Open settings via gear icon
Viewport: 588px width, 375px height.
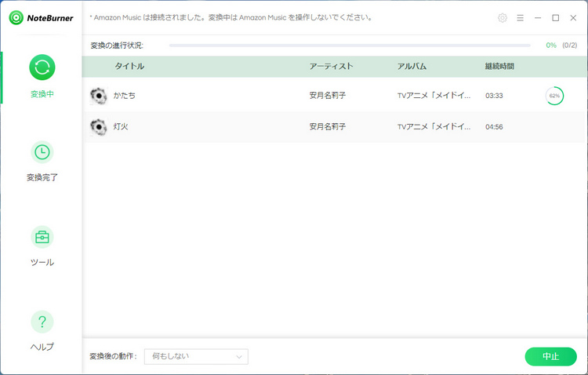coord(502,17)
